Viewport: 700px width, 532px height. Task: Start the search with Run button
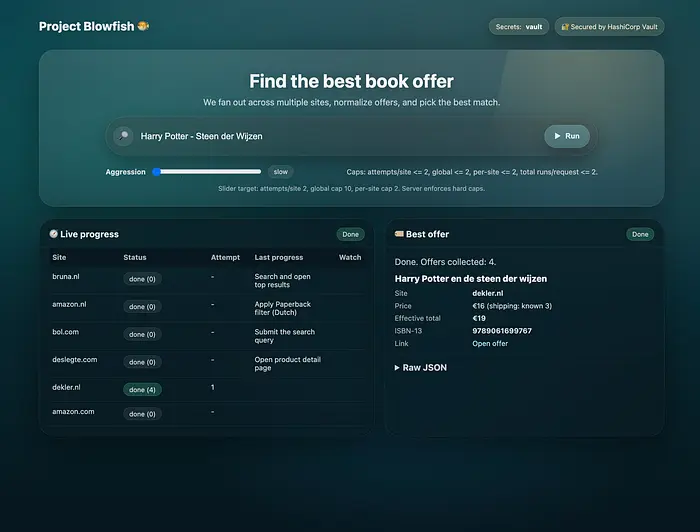point(567,136)
